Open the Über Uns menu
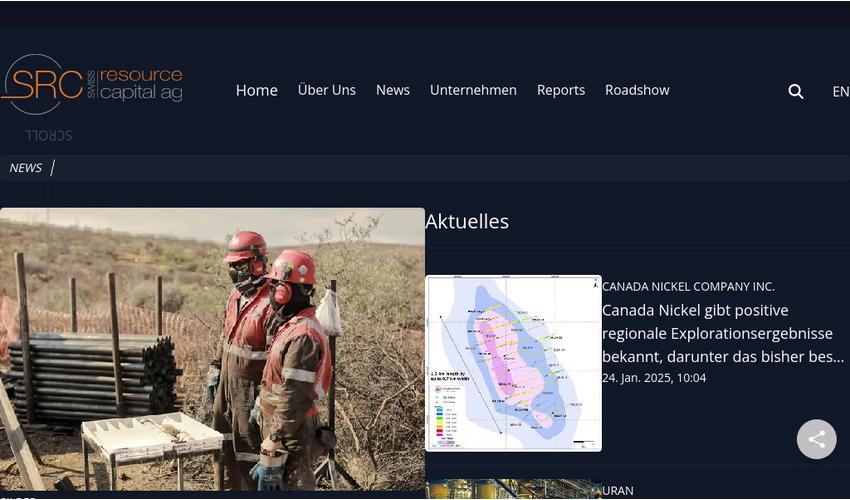 point(327,90)
